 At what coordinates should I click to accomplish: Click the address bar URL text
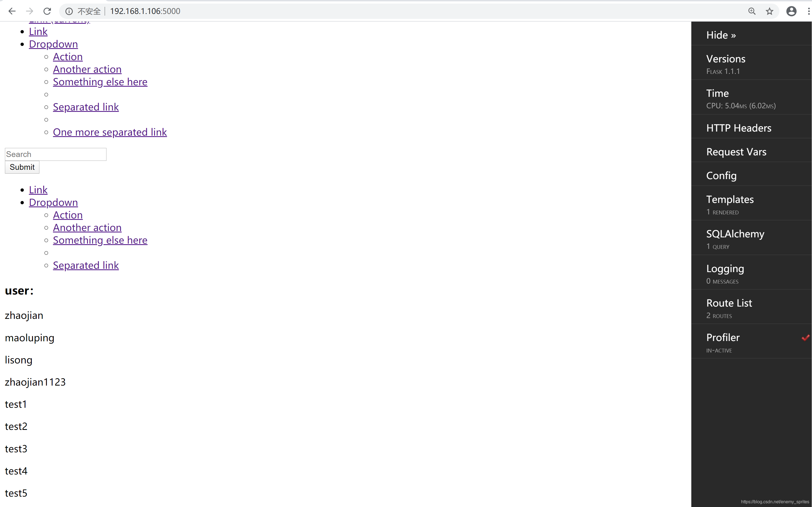[145, 11]
